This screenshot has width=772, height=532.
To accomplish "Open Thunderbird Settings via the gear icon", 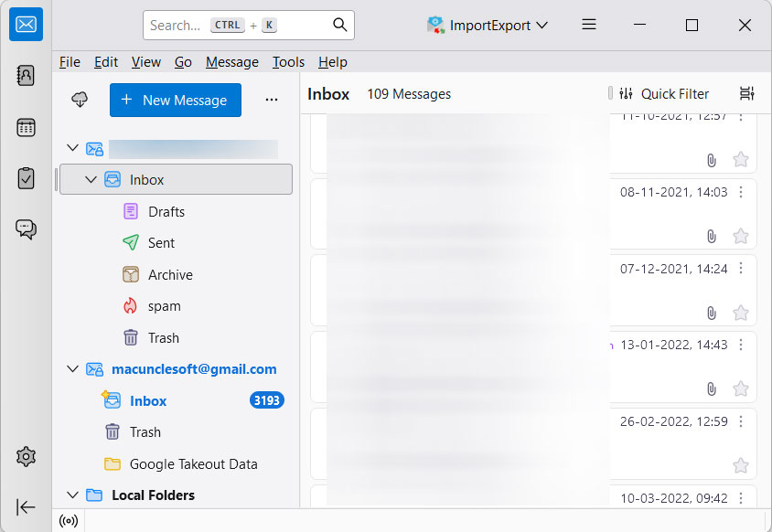I will [x=25, y=456].
